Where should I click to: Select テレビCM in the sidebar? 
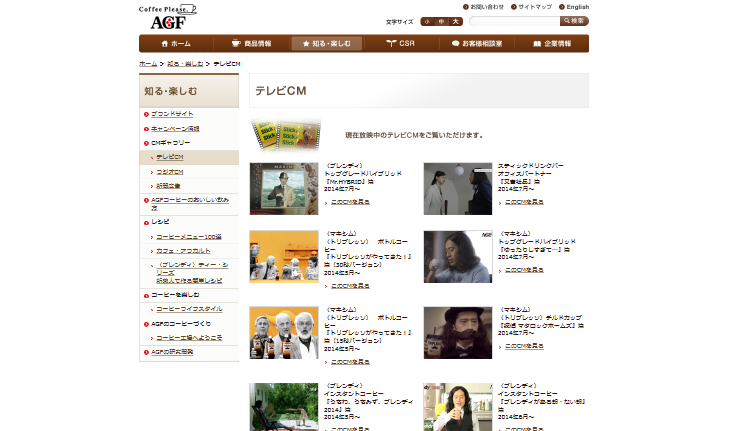[x=170, y=157]
